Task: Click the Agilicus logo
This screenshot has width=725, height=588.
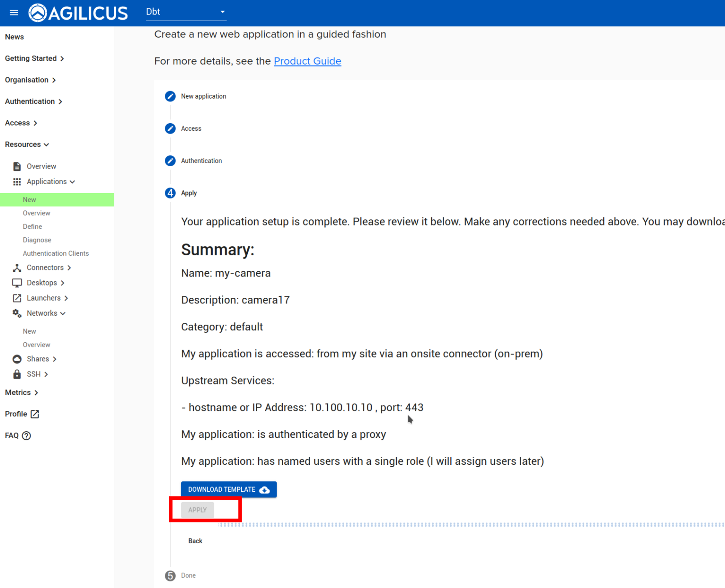Action: click(78, 13)
